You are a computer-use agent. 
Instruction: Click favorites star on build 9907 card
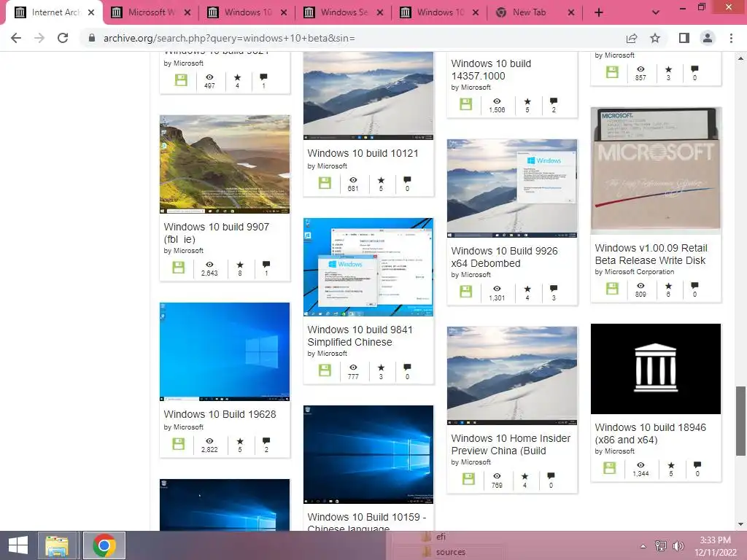point(240,265)
